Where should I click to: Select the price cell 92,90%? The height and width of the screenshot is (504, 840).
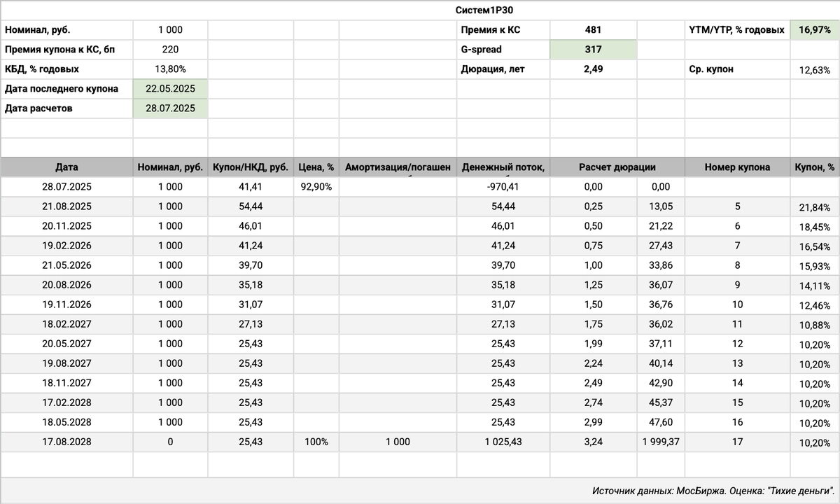[316, 187]
